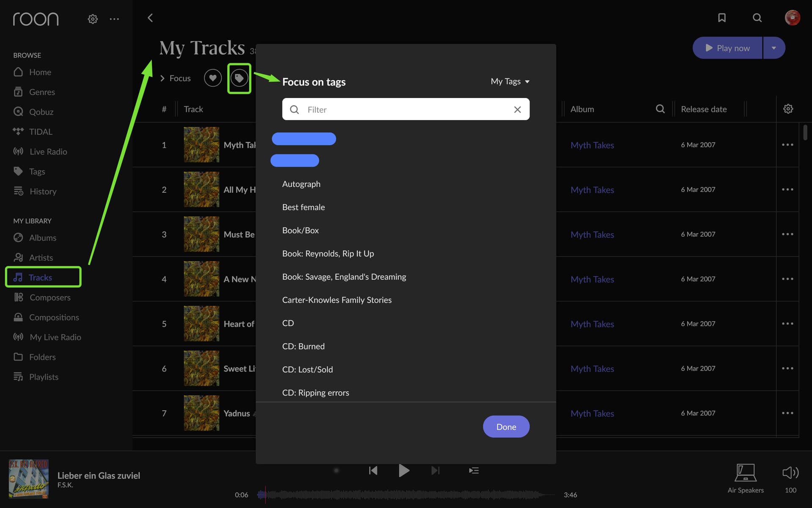Toggle the favorites heart filter
This screenshot has width=812, height=508.
pyautogui.click(x=213, y=78)
